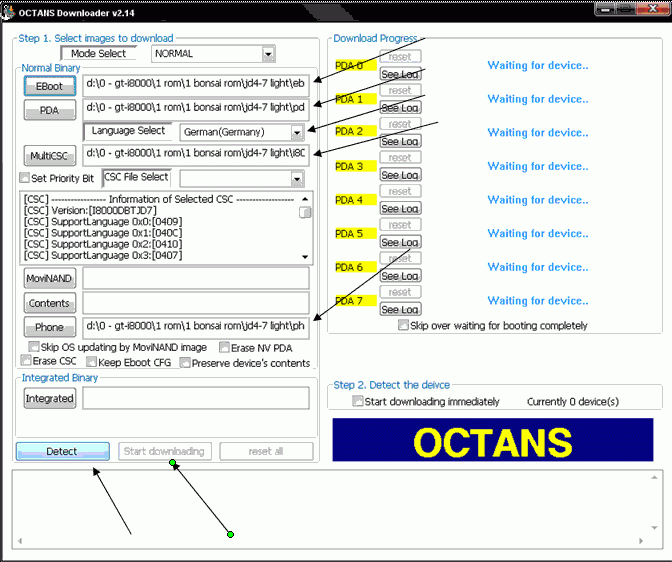Click the Phone file button
672x562 pixels.
point(50,327)
